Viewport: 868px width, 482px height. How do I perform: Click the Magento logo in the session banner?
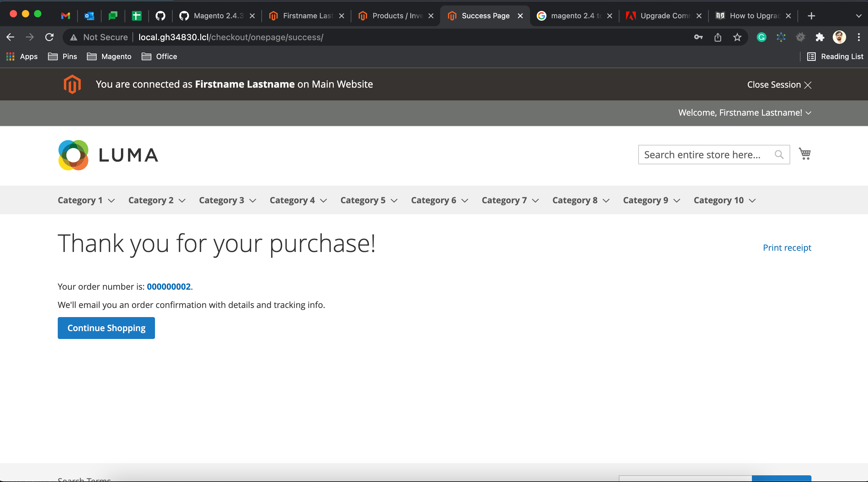(72, 84)
